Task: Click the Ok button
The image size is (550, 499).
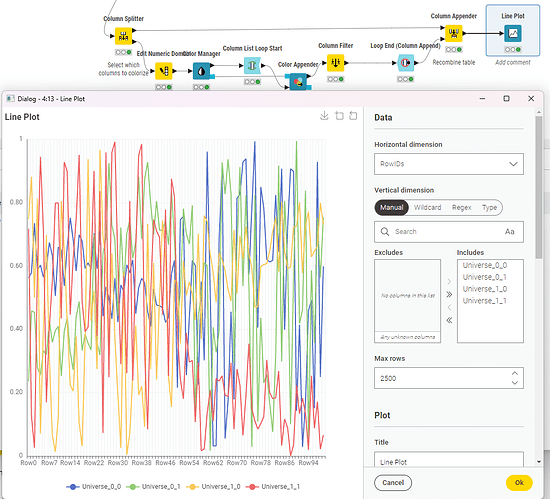Action: click(519, 483)
